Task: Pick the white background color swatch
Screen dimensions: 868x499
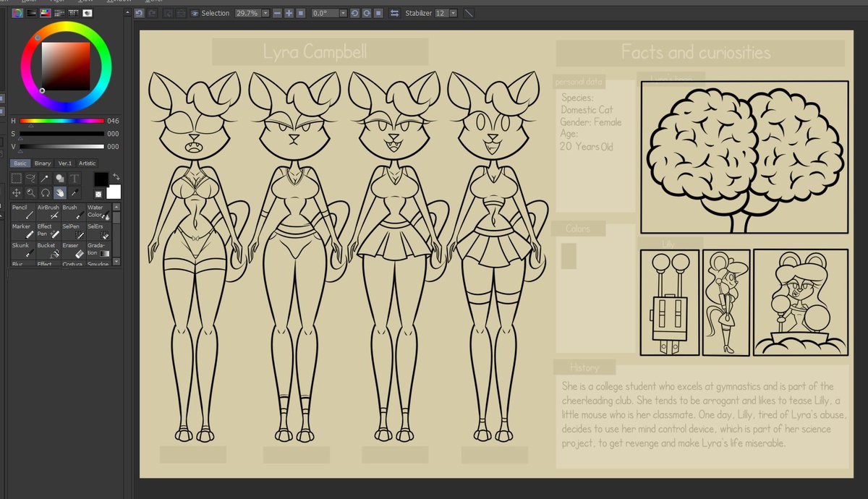Action: click(114, 192)
